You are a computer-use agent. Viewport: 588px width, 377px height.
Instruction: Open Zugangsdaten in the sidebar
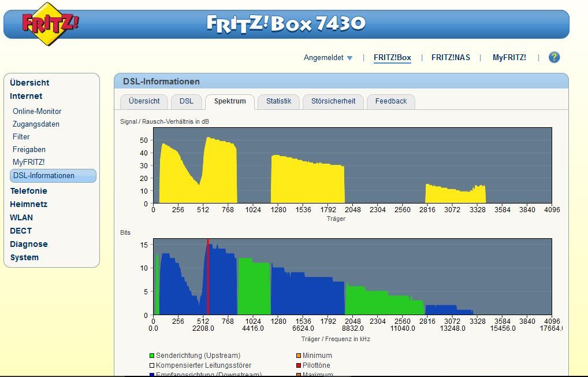36,124
